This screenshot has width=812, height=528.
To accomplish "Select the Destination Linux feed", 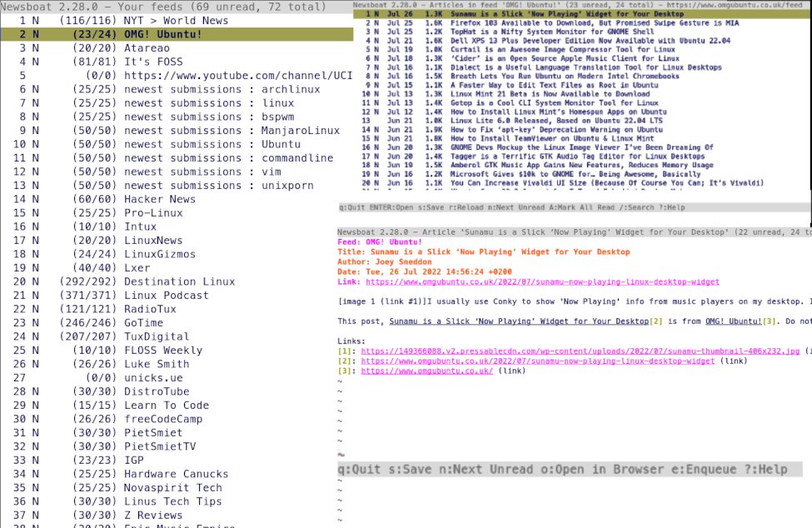I will tap(179, 281).
